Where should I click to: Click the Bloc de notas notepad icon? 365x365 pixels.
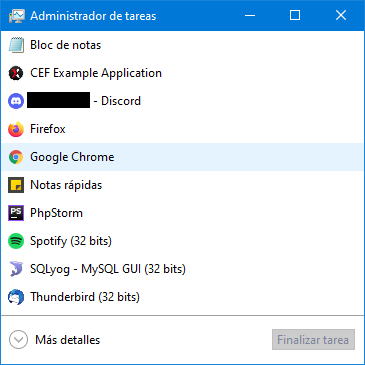[16, 45]
